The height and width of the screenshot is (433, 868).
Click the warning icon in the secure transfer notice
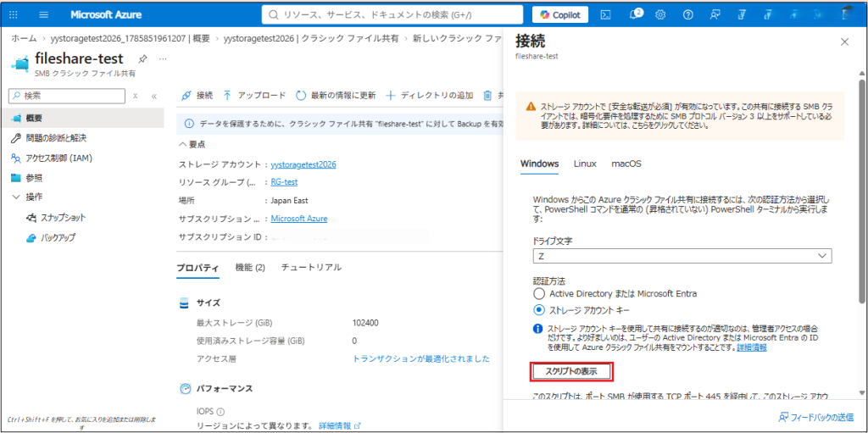pos(531,106)
